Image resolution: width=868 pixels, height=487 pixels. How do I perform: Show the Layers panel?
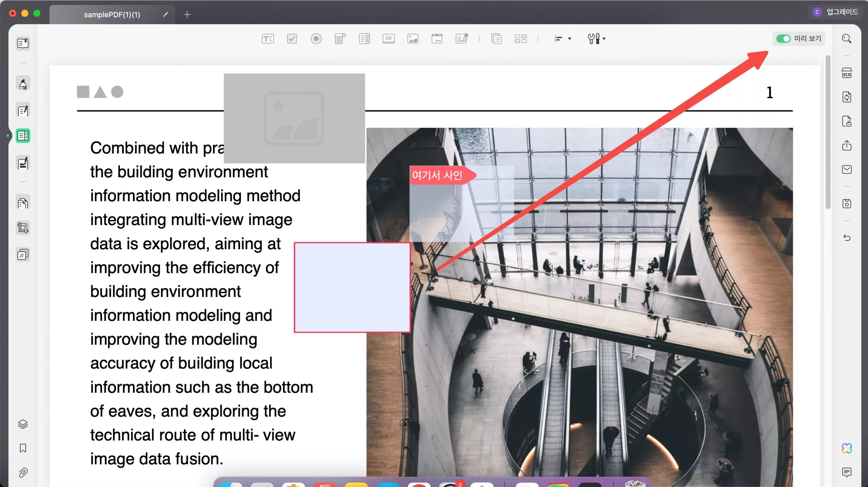23,424
